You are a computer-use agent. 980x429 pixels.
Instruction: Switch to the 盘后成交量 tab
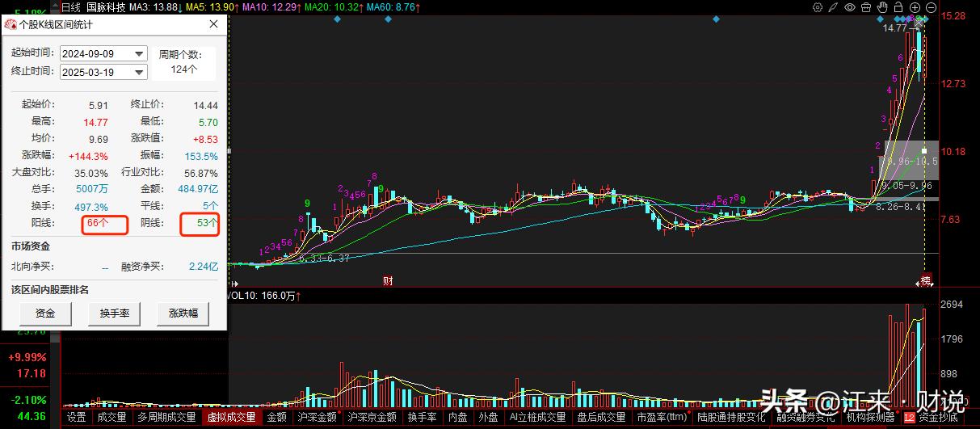point(601,418)
